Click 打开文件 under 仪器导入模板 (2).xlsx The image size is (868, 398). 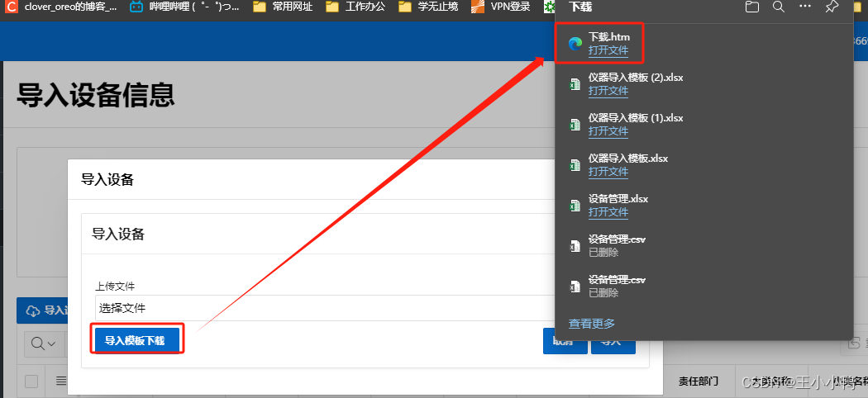point(608,91)
